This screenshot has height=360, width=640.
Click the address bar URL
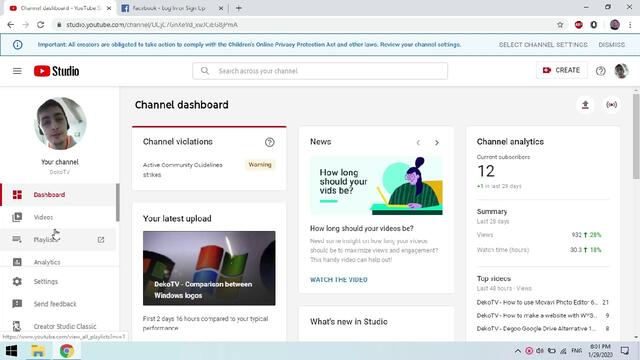(152, 25)
